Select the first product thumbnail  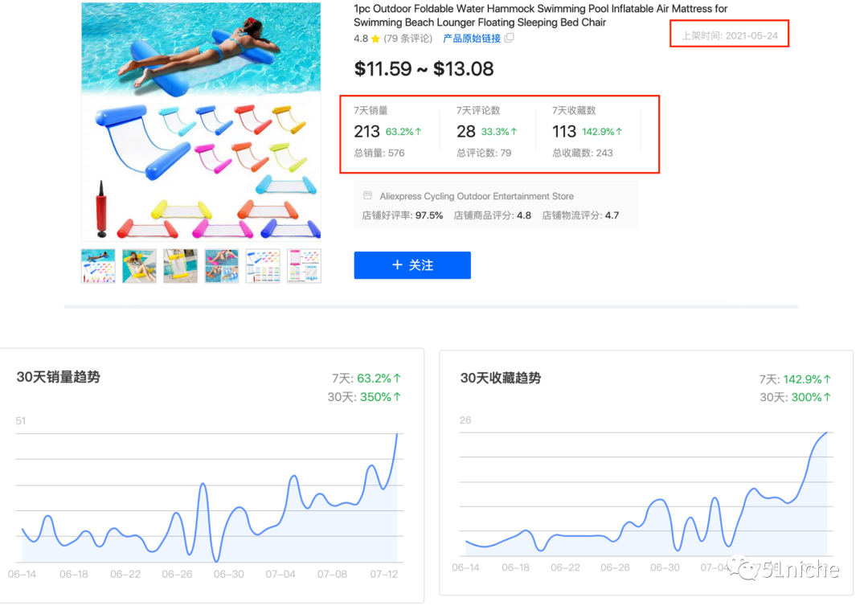point(97,265)
